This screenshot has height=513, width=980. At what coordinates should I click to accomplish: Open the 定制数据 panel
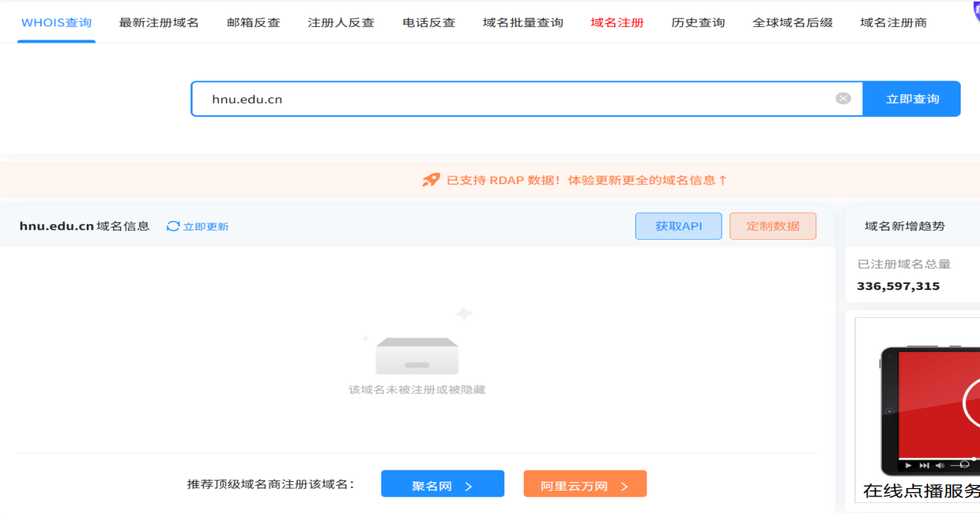pyautogui.click(x=772, y=226)
